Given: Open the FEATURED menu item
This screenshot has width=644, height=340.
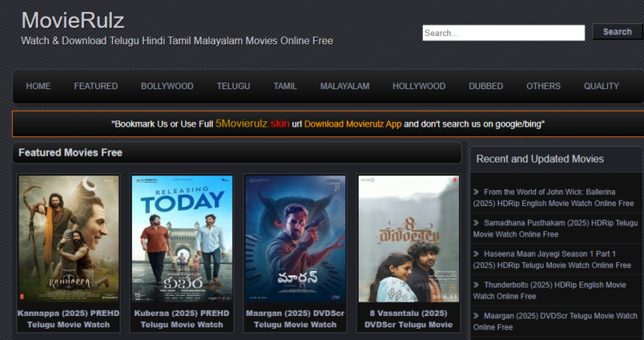Looking at the screenshot, I should [x=96, y=86].
